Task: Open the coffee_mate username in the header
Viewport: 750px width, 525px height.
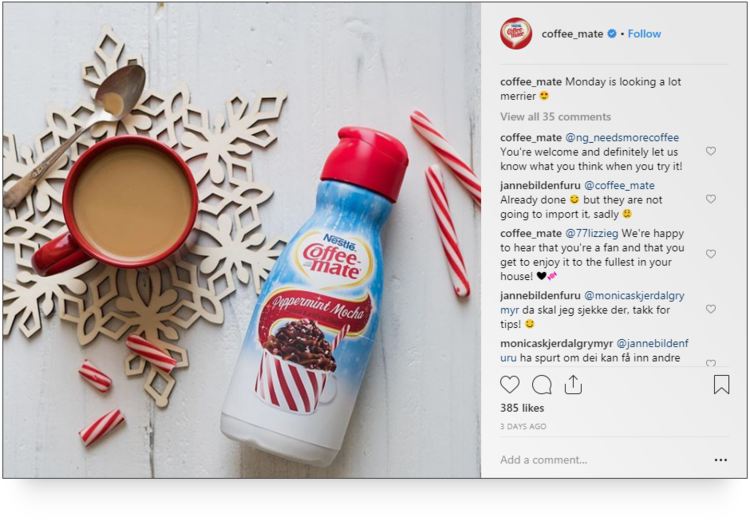Action: tap(572, 34)
